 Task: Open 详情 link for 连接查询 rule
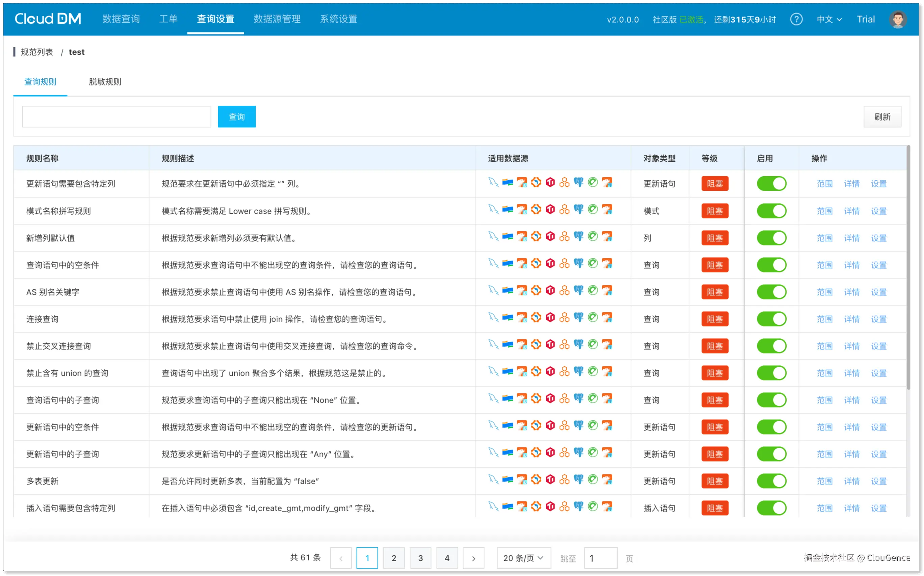[x=852, y=319]
